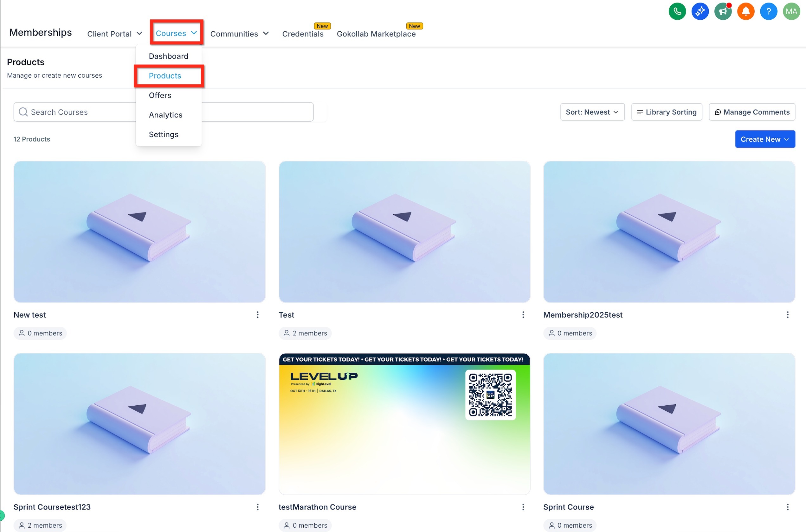The image size is (806, 532).
Task: Click 0 members badge under testMarathon Course
Action: click(305, 525)
